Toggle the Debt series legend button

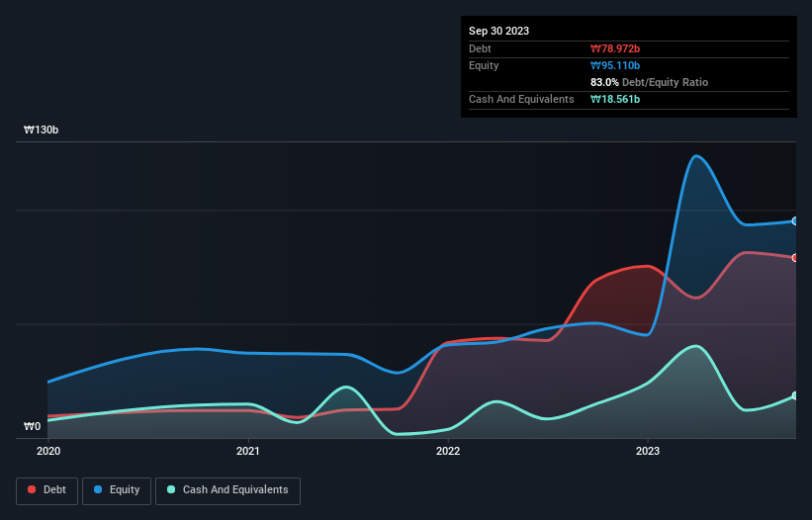[x=46, y=490]
